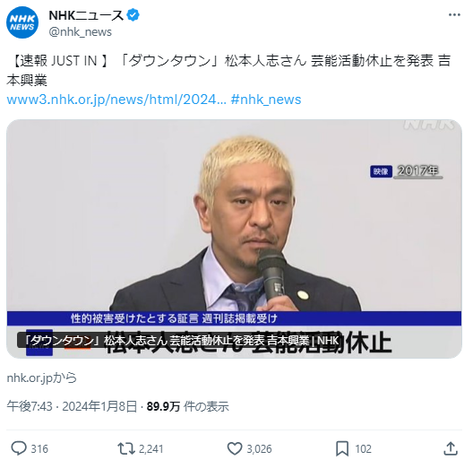473x460 pixels.
Task: Like the post with the heart icon
Action: 235,448
